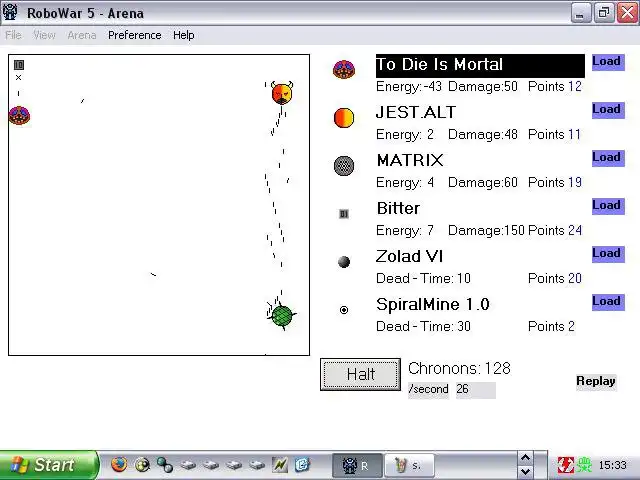
Task: Click Load next to JEST.ALT
Action: 608,110
